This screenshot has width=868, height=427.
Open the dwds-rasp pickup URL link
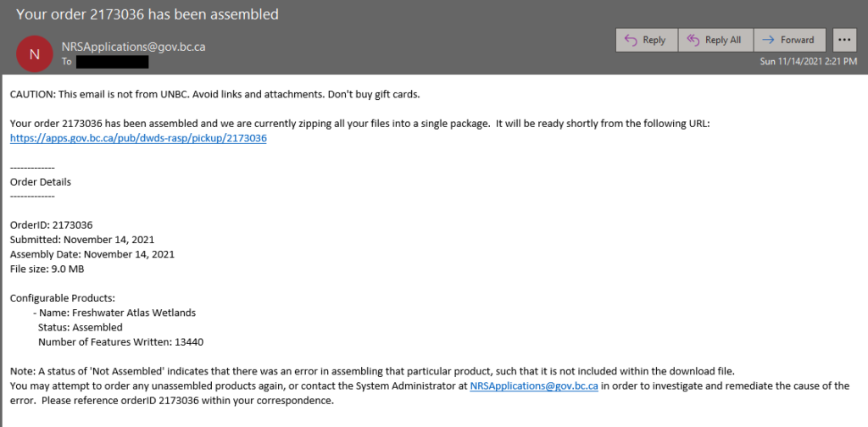[138, 139]
